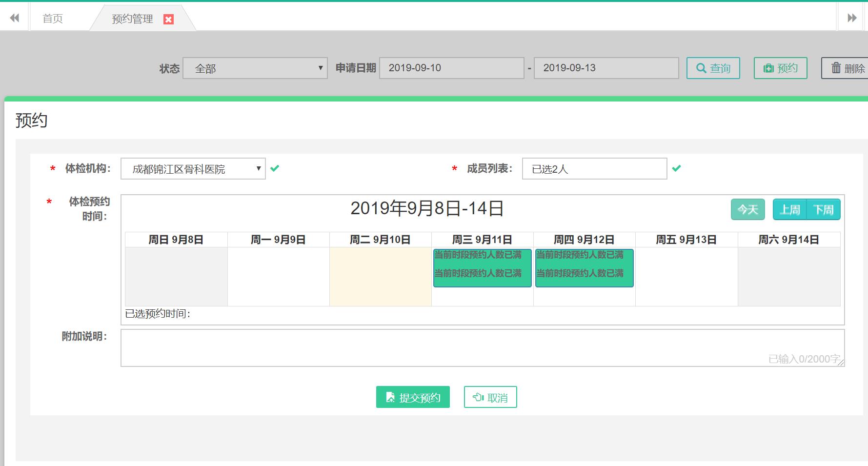
Task: Select the filled slot on 周三 9月11日
Action: coord(482,267)
